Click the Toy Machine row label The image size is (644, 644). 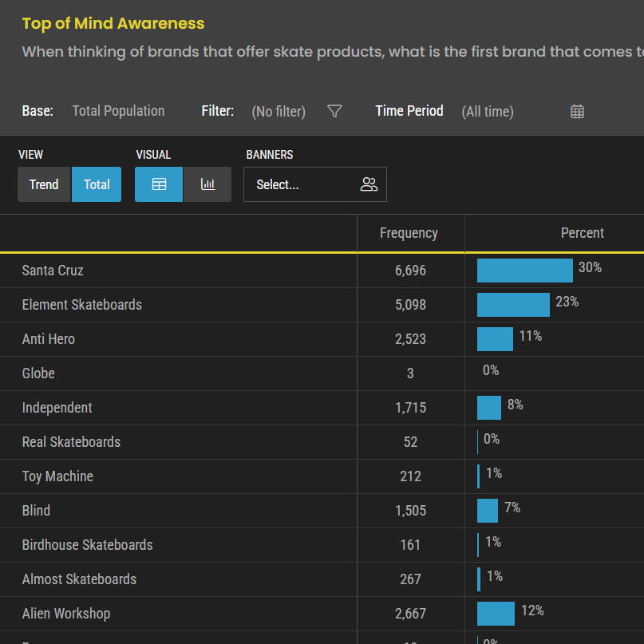click(57, 476)
